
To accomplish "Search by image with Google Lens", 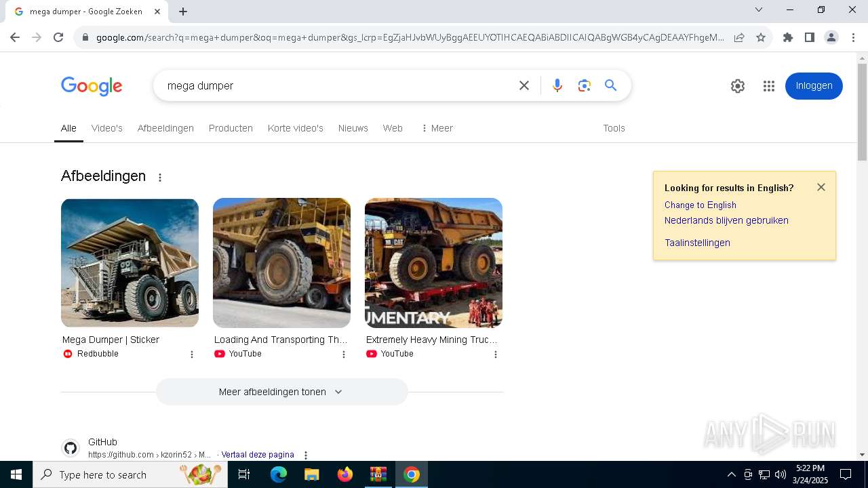I will (x=585, y=85).
